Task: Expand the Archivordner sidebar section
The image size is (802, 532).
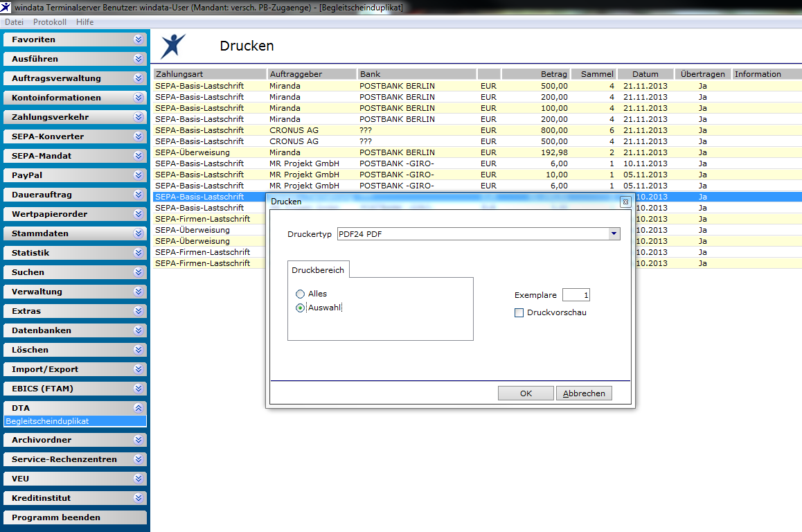Action: click(x=75, y=440)
